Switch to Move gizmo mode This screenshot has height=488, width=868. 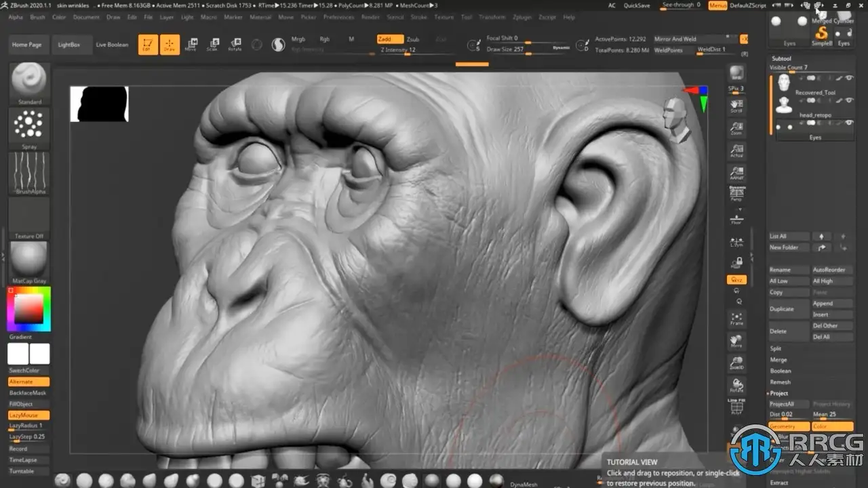click(191, 45)
